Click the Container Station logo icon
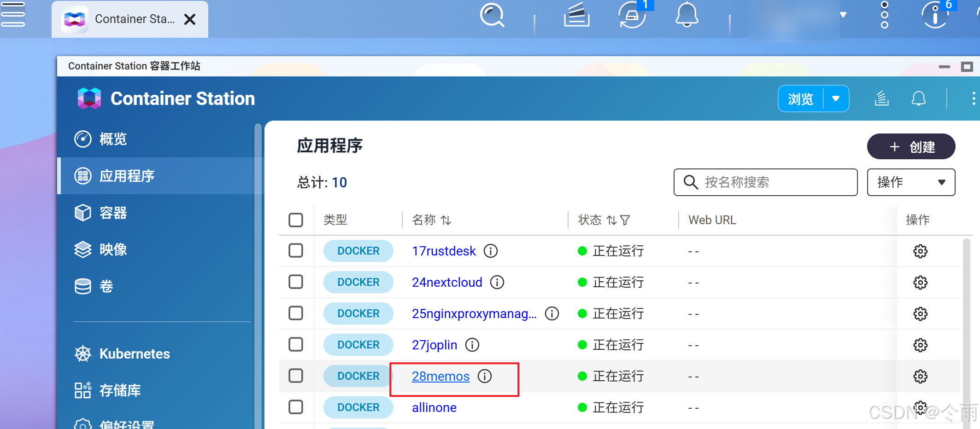This screenshot has height=429, width=980. point(89,99)
